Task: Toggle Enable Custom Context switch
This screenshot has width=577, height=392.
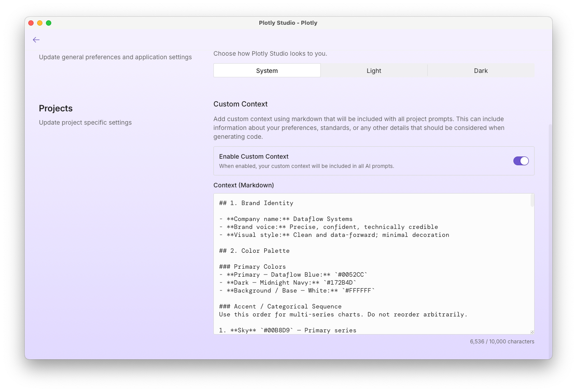Action: pyautogui.click(x=521, y=161)
